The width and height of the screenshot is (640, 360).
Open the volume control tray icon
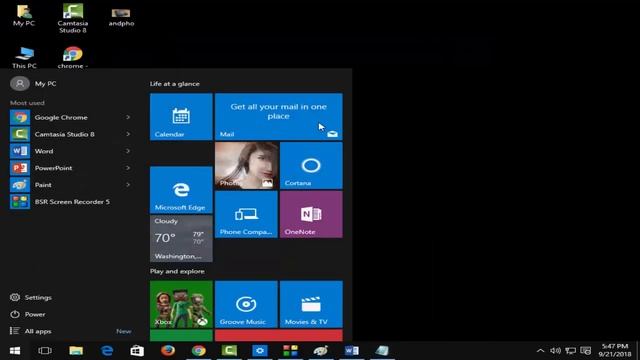click(x=555, y=351)
